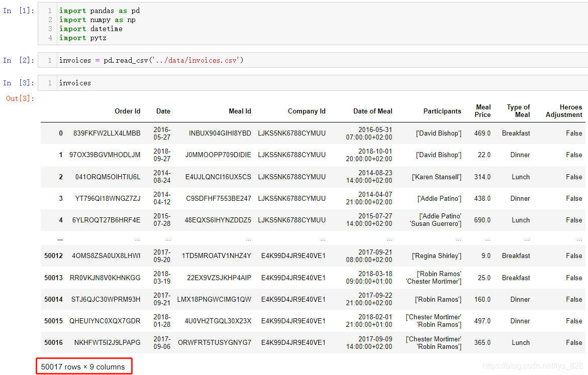This screenshot has height=375, width=588.
Task: Click Order Id cell 839FKFW2LLX4LMBB
Action: [x=107, y=134]
